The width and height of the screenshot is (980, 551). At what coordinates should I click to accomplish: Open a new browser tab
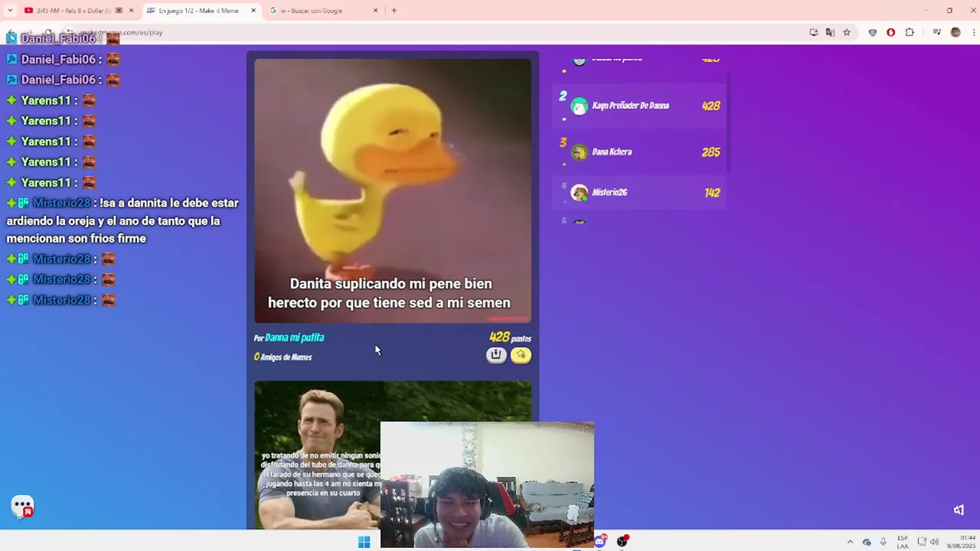tap(394, 11)
